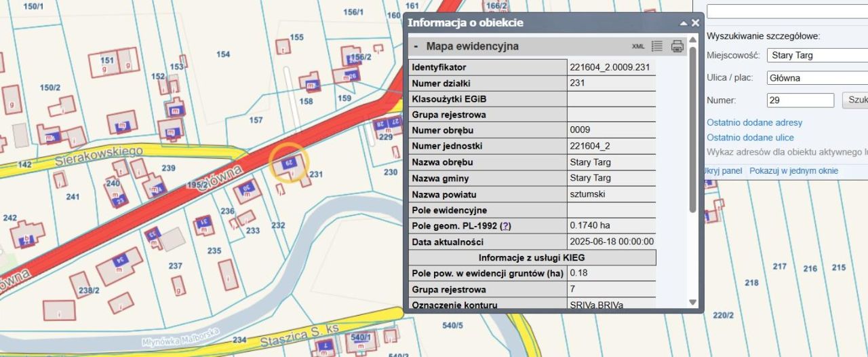Click the popup scrollbar down arrow
This screenshot has width=868, height=357.
coord(693,302)
